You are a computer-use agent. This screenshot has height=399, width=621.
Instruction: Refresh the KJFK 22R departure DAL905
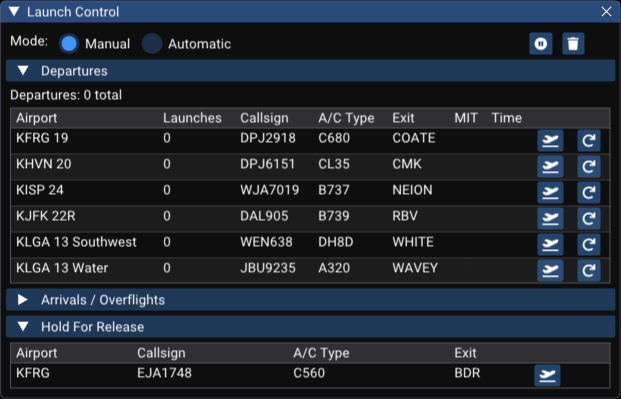click(589, 218)
